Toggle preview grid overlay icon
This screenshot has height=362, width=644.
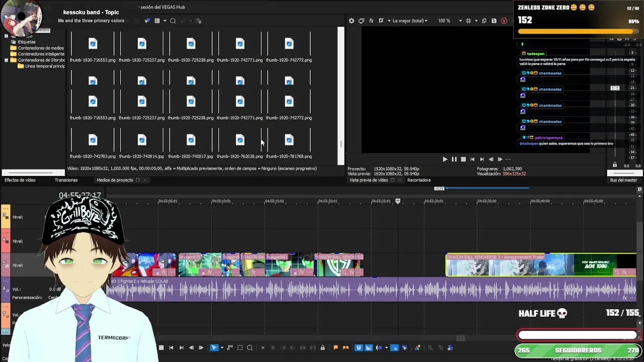click(x=468, y=21)
